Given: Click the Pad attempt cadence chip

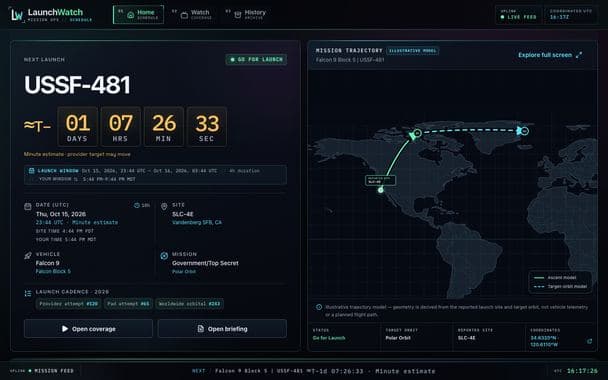Looking at the screenshot, I should [128, 304].
